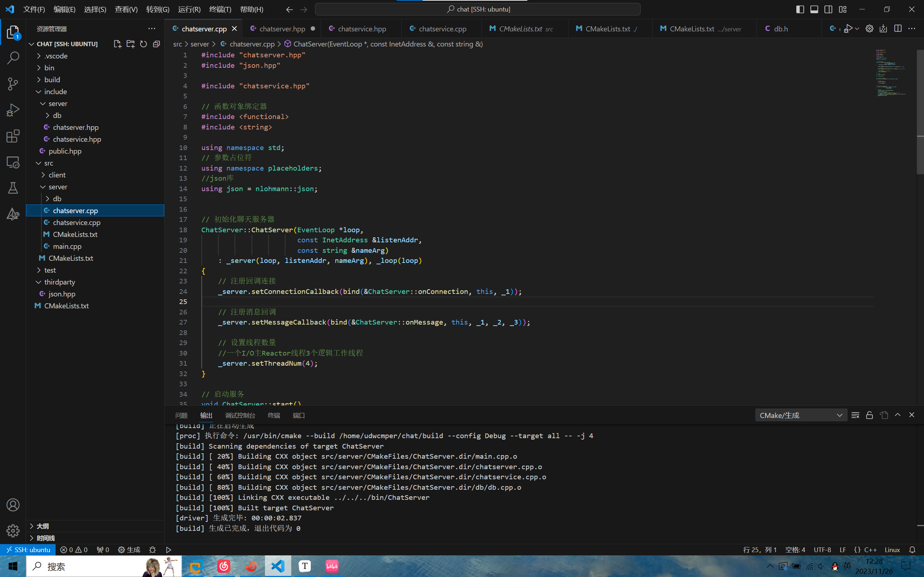Click the 生成 build button in status bar
Screen dimensions: 924x577
coord(129,550)
